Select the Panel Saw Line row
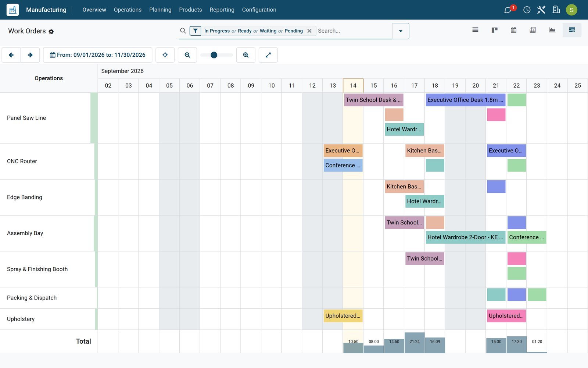The height and width of the screenshot is (368, 588). tap(49, 118)
